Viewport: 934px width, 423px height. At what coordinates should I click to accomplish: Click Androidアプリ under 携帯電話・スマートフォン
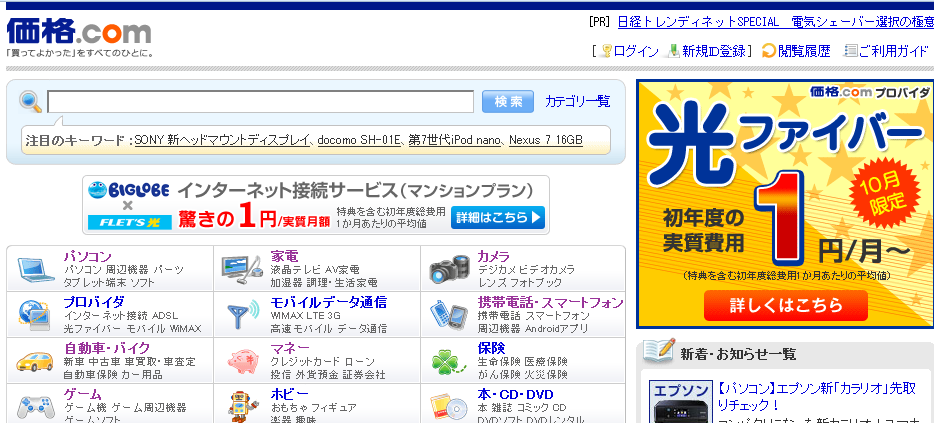pyautogui.click(x=556, y=328)
